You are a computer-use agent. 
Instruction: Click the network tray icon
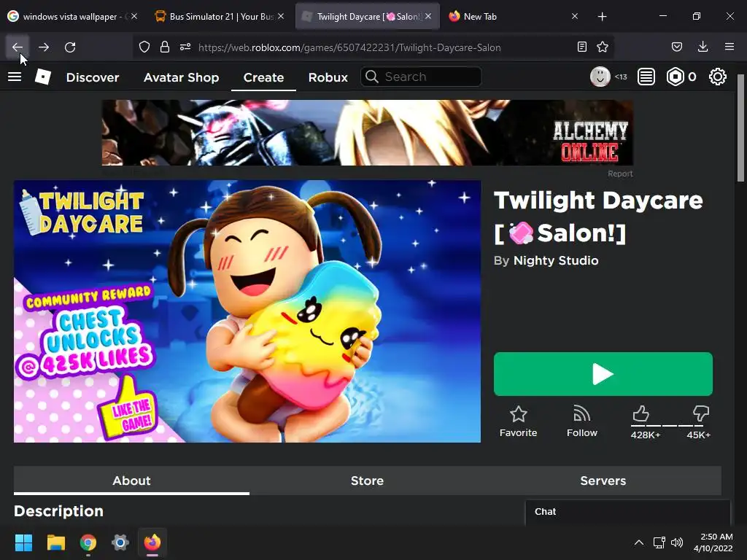point(659,542)
